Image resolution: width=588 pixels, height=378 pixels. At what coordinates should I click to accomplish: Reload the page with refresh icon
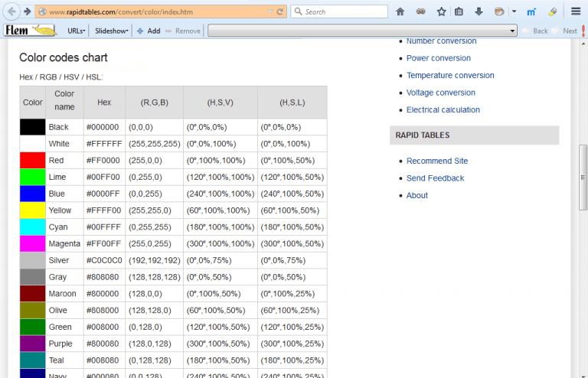pyautogui.click(x=280, y=11)
